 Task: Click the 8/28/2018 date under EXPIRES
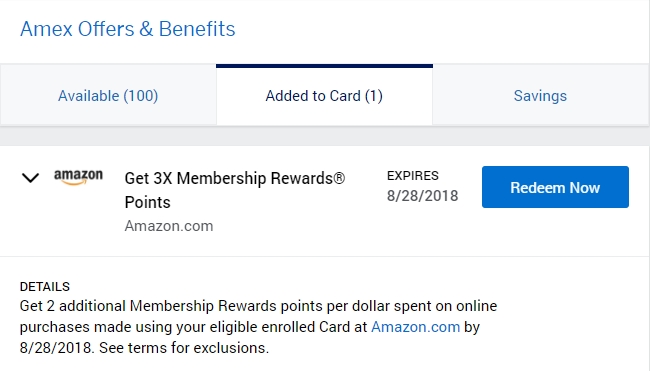[x=422, y=196]
